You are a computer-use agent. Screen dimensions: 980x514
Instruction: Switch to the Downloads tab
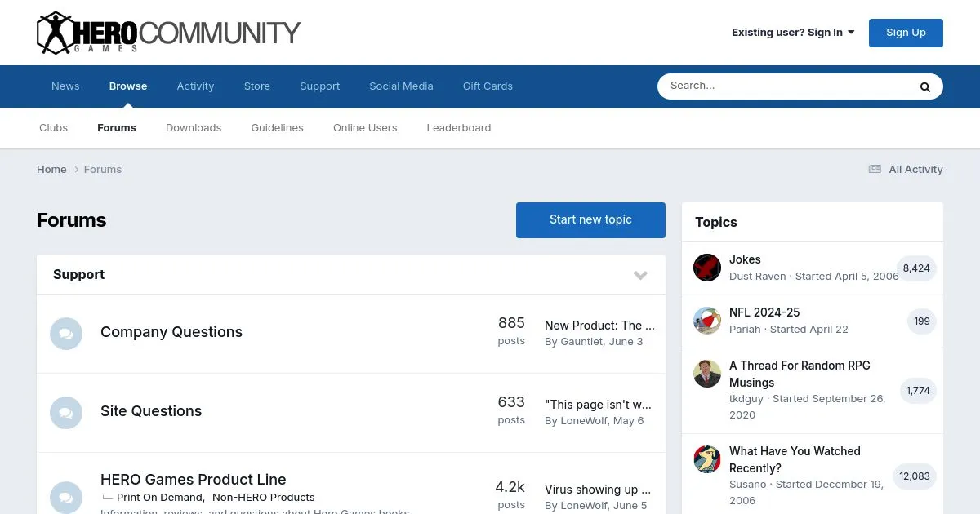[x=194, y=127]
